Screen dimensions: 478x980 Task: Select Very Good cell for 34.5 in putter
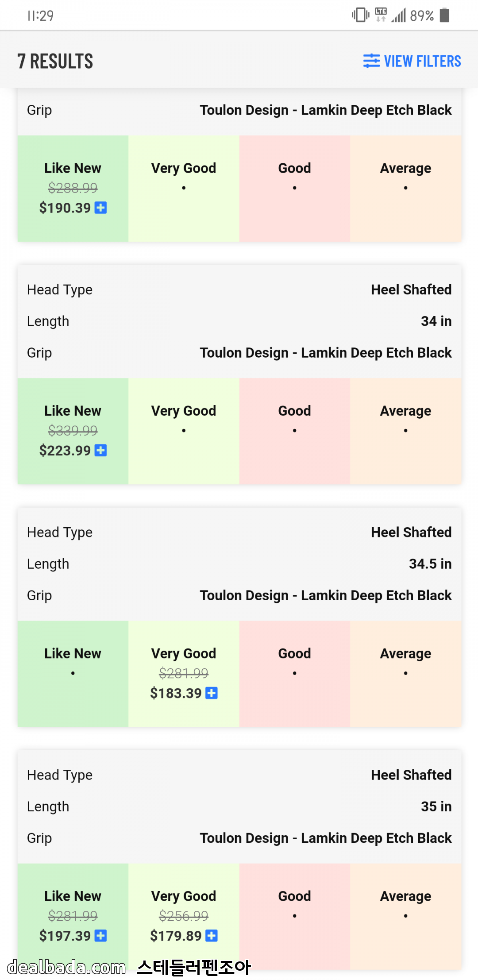coord(184,673)
